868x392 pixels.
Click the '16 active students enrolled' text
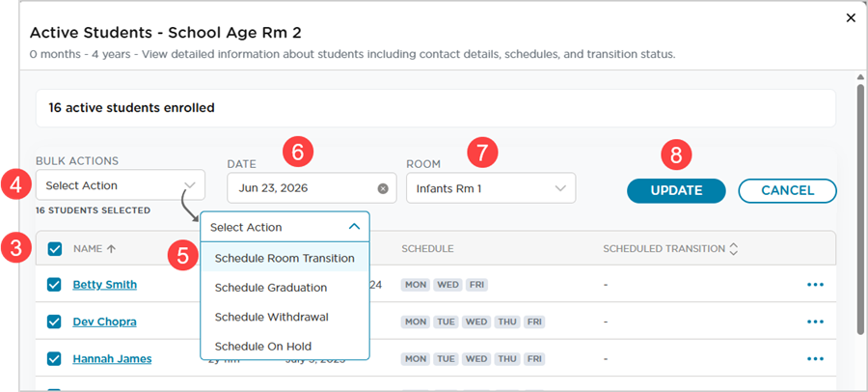[x=131, y=107]
